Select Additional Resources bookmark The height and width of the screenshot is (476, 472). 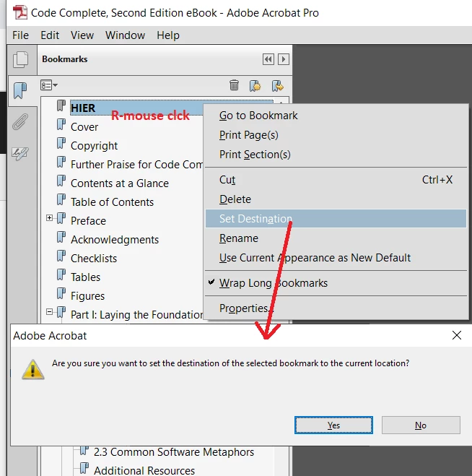[144, 470]
